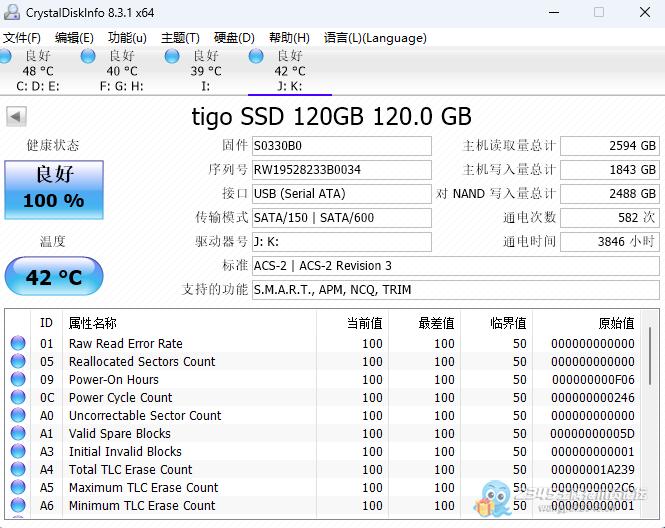Click the ID column header
The image size is (665, 528).
[46, 323]
